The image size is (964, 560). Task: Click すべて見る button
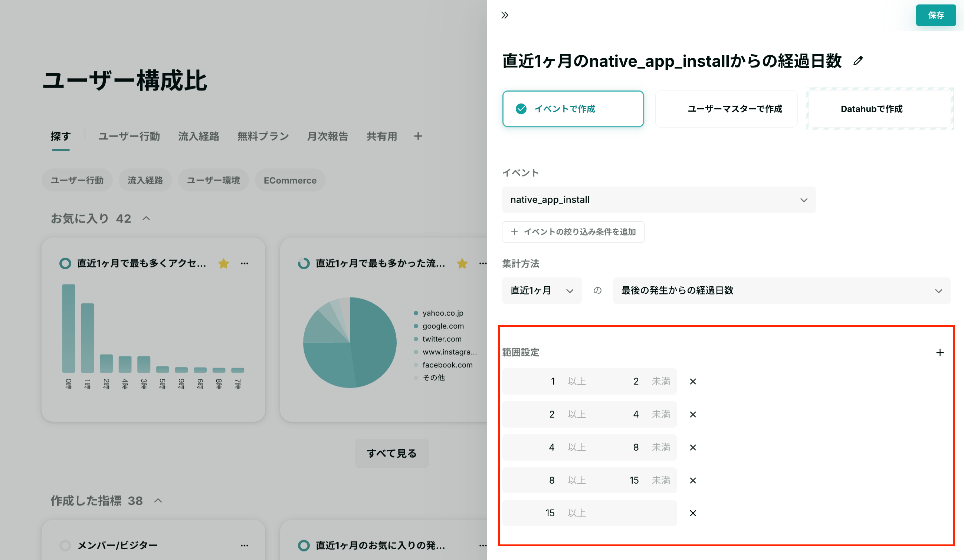(392, 453)
